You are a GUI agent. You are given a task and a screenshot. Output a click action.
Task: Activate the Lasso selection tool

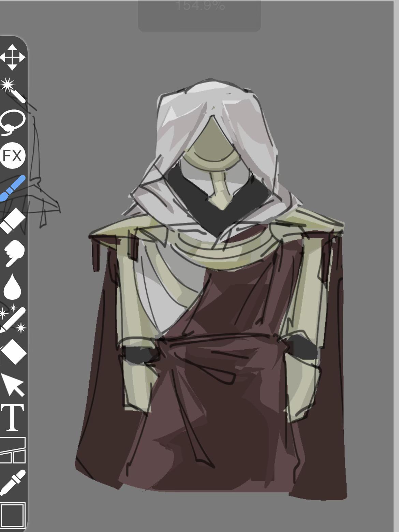pos(13,122)
